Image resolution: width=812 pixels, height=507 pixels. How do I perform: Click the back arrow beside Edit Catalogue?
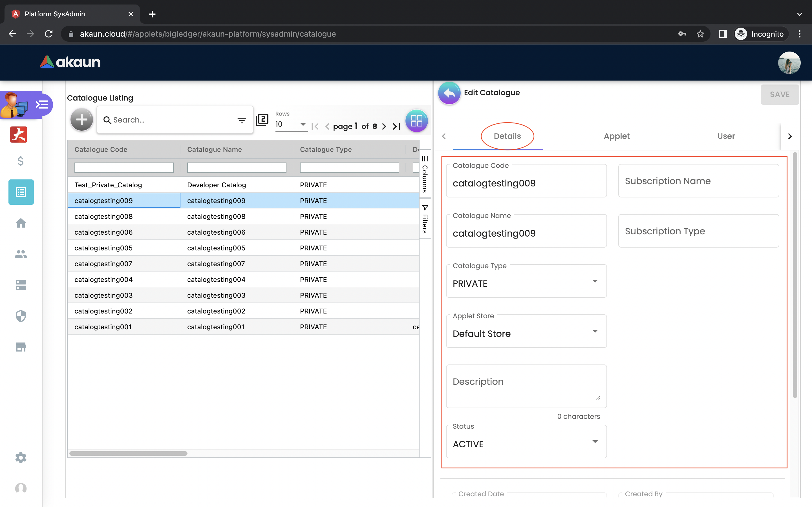(x=449, y=93)
